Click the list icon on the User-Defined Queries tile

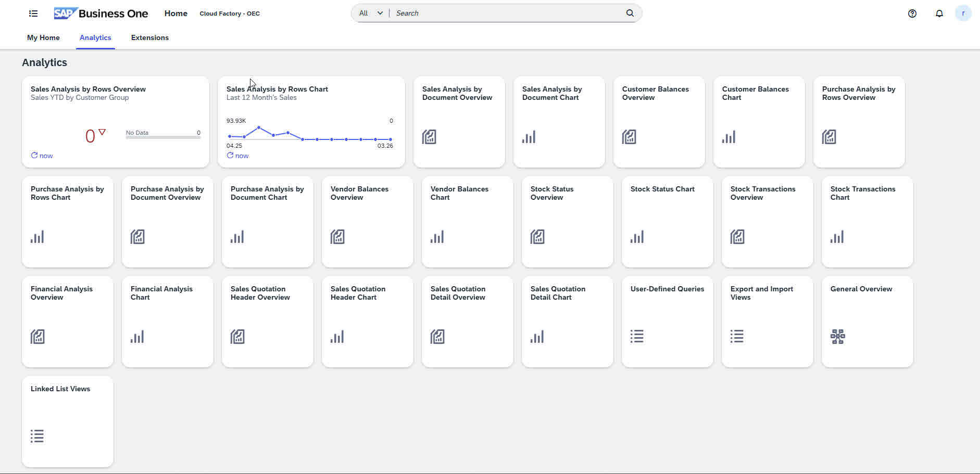click(x=636, y=337)
